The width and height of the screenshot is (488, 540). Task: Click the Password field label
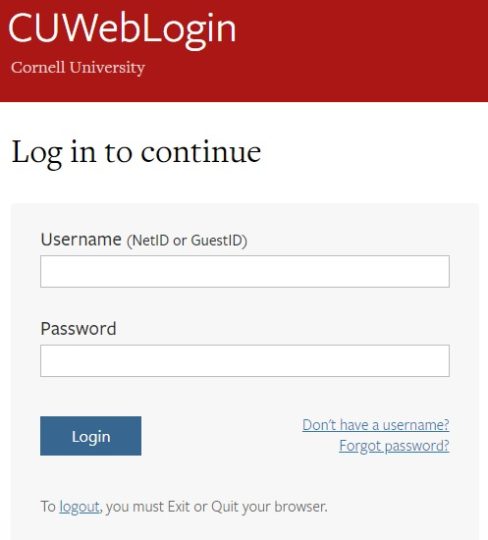pos(79,328)
